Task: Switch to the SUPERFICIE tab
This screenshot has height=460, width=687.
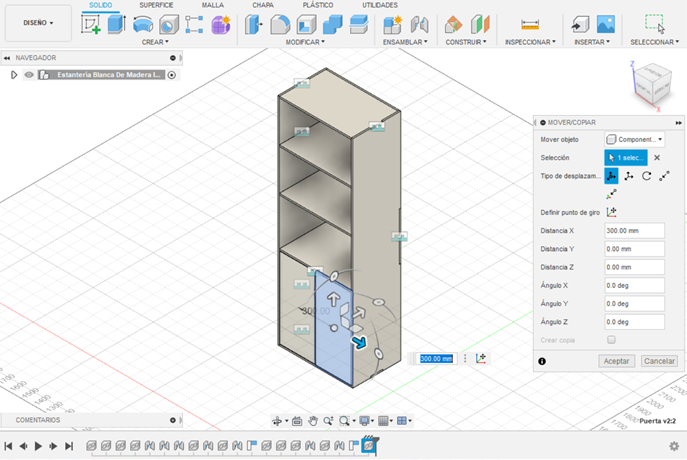Action: [x=156, y=5]
